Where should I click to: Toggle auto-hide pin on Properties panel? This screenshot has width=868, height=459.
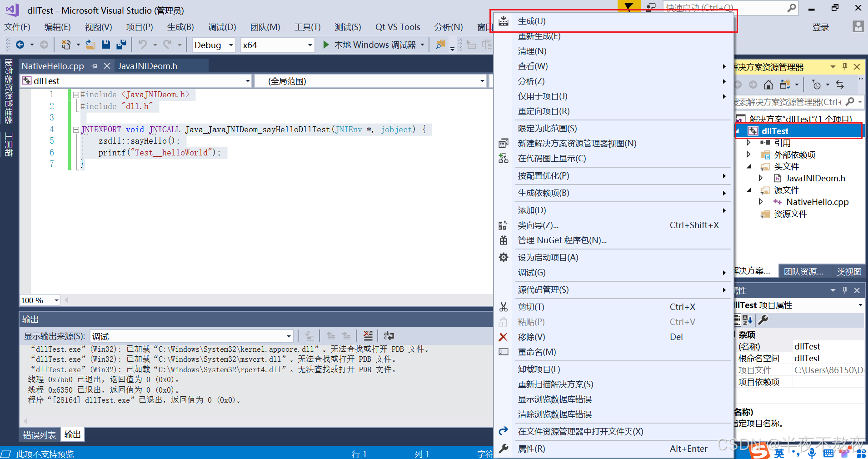tap(845, 290)
